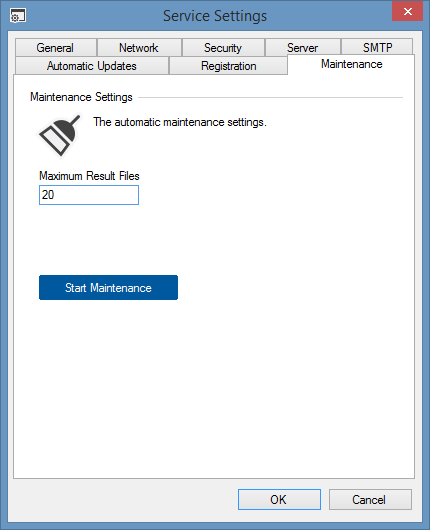Click the Maximum Result Files label

pos(89,176)
